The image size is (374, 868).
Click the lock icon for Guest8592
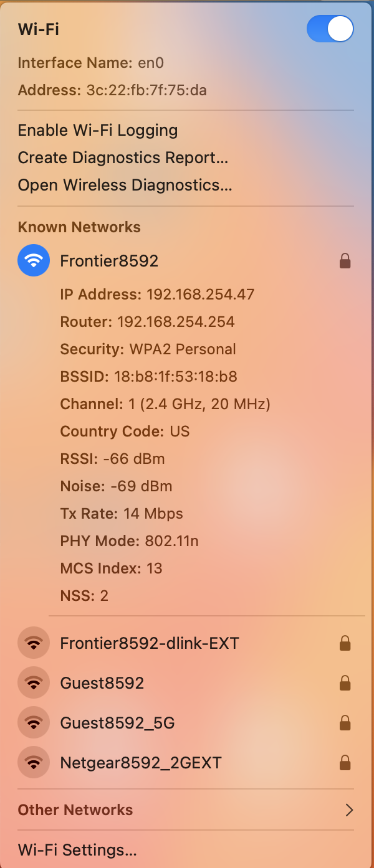click(x=345, y=683)
